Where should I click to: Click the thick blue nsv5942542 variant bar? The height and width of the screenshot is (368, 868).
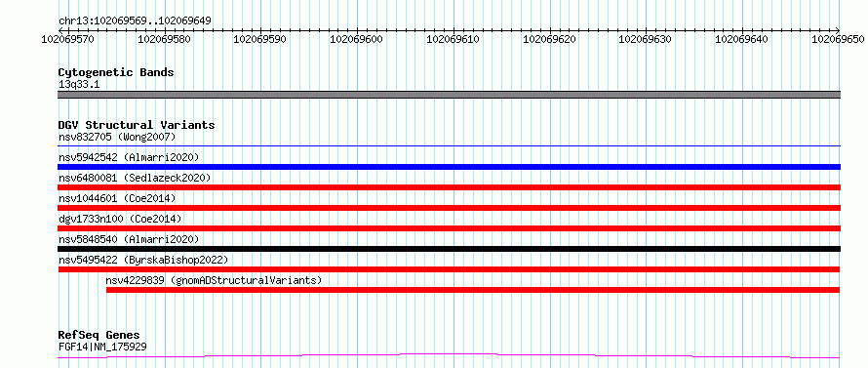[449, 167]
